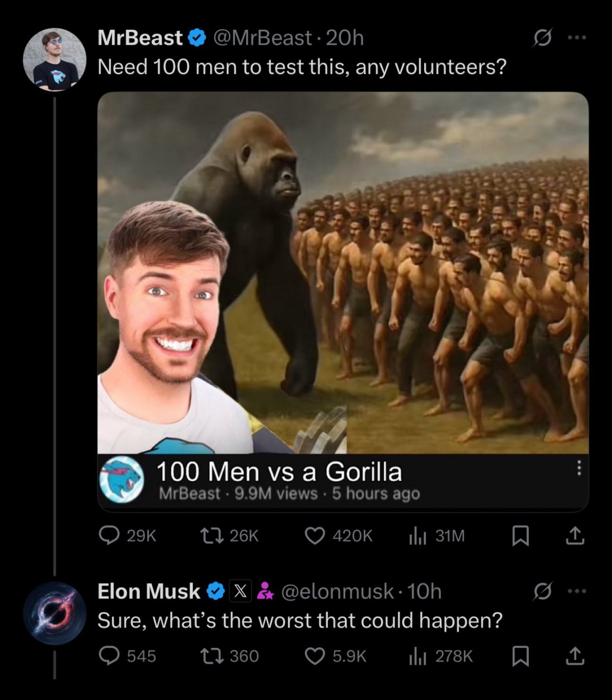Retweet Elon Musk's reply

pos(212,656)
